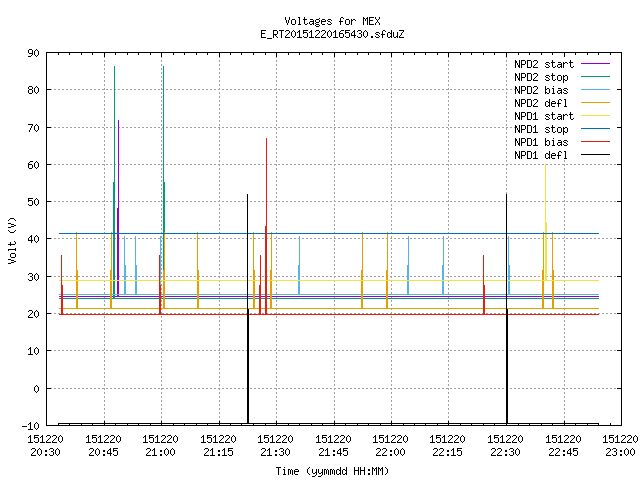This screenshot has height=480, width=640.
Task: Click the x-axis tick label 23:00
Action: pyautogui.click(x=620, y=452)
